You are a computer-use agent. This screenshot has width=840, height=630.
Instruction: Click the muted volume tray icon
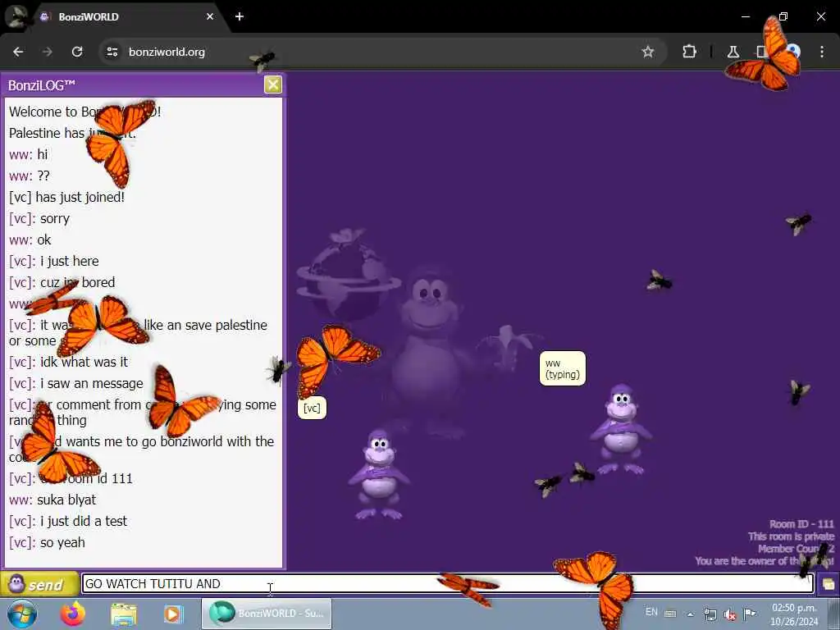click(729, 614)
